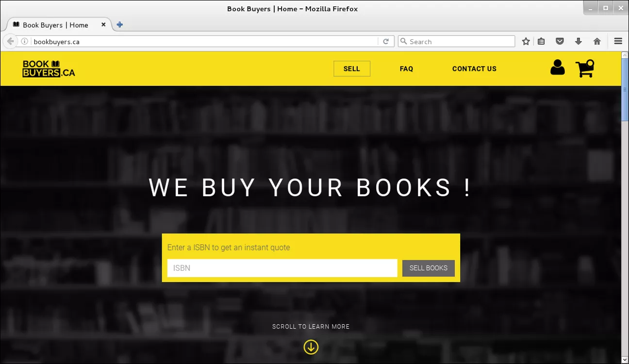The width and height of the screenshot is (629, 364).
Task: Click the scrollbar up arrow
Action: (625, 55)
